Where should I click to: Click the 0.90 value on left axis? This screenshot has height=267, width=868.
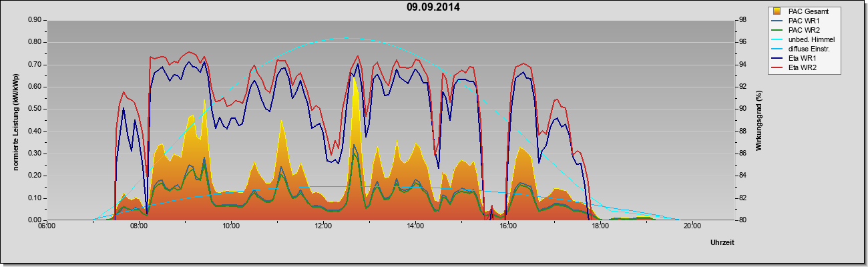tap(35, 20)
